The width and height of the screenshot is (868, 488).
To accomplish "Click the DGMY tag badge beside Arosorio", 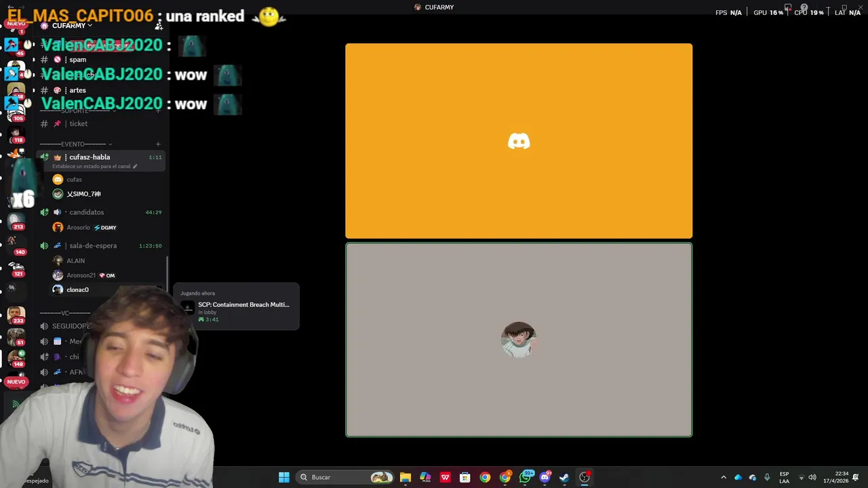I will (x=105, y=228).
